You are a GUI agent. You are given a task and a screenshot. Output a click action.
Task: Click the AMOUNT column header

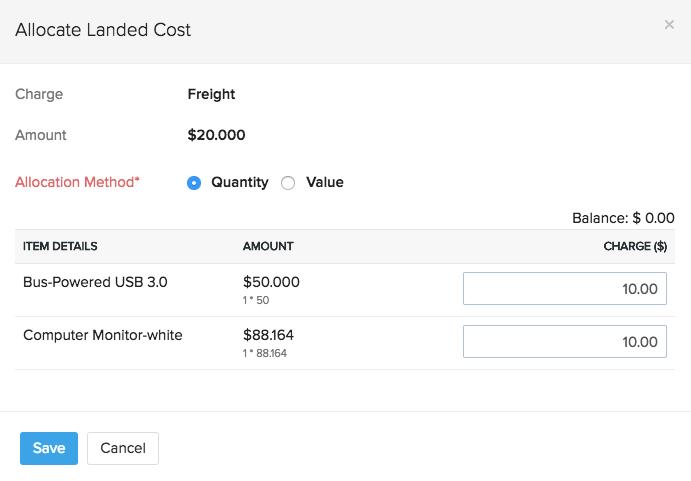coord(268,246)
